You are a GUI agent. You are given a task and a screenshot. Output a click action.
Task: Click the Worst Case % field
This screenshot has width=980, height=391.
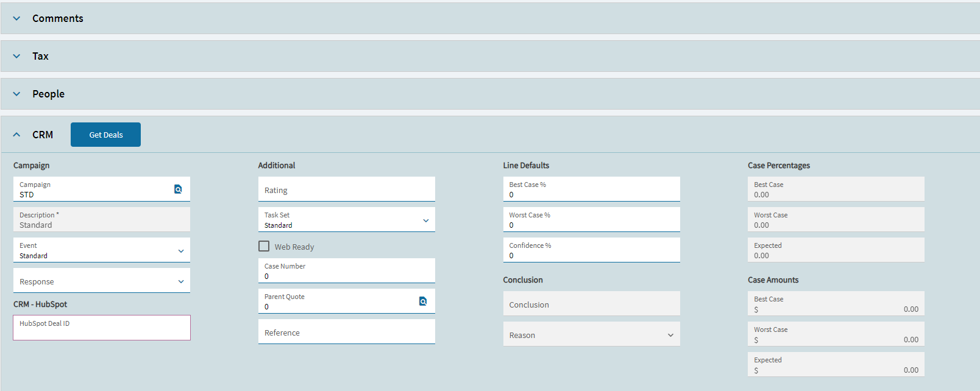pyautogui.click(x=592, y=220)
